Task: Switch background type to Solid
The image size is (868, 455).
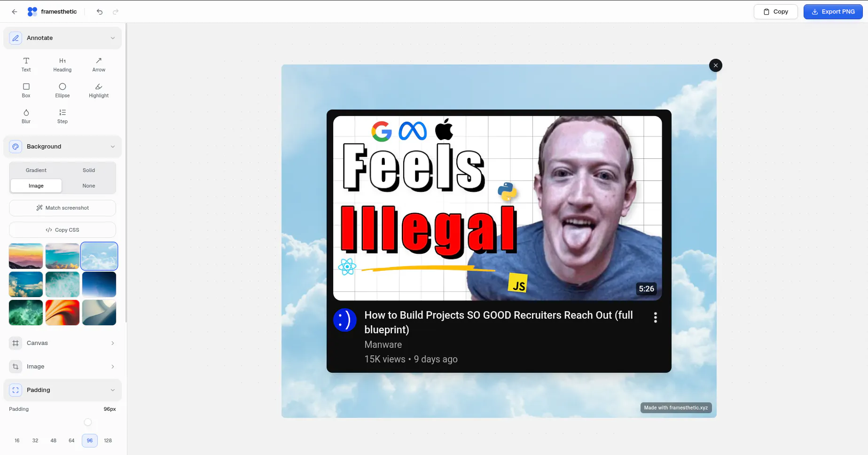Action: pyautogui.click(x=89, y=170)
